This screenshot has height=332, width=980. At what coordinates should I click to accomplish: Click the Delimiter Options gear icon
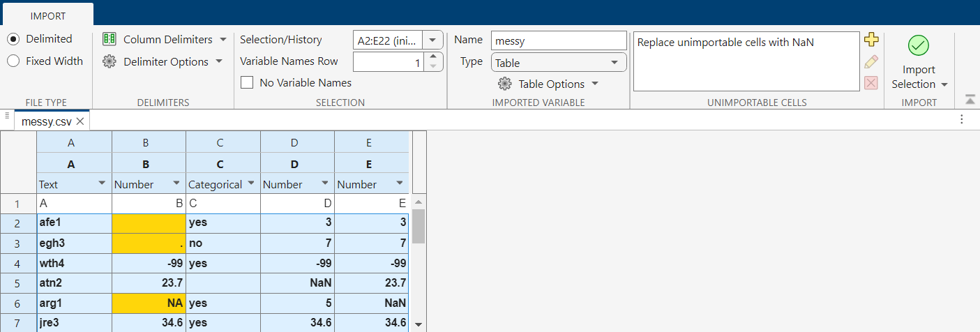pyautogui.click(x=109, y=61)
